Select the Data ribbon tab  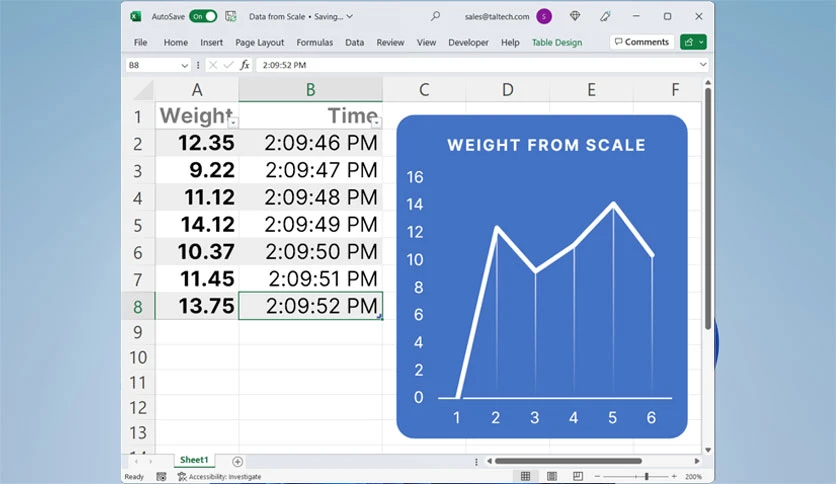click(x=355, y=42)
